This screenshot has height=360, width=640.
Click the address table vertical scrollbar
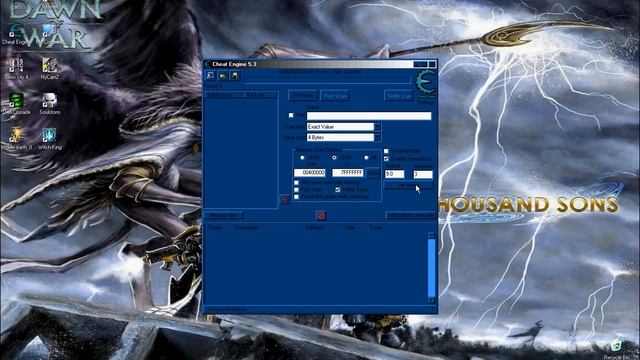click(431, 268)
